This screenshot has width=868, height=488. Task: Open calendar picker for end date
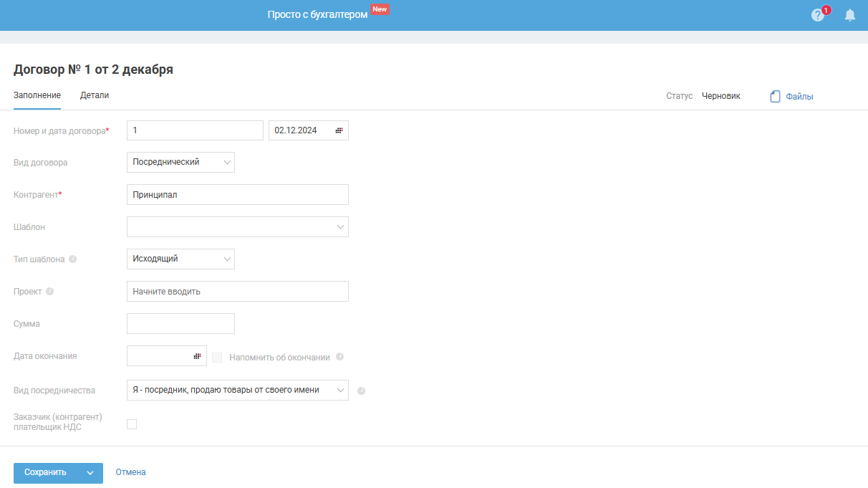point(197,356)
